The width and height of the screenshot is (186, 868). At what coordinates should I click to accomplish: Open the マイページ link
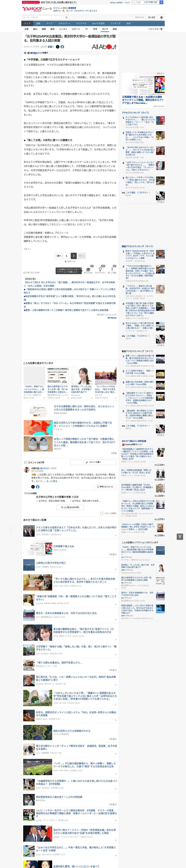tap(139, 18)
